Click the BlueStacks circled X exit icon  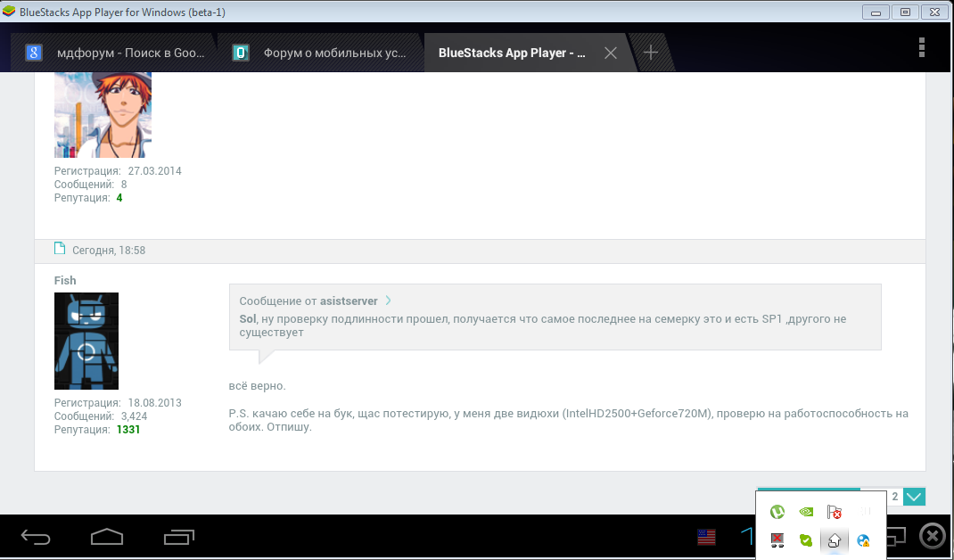tap(932, 536)
